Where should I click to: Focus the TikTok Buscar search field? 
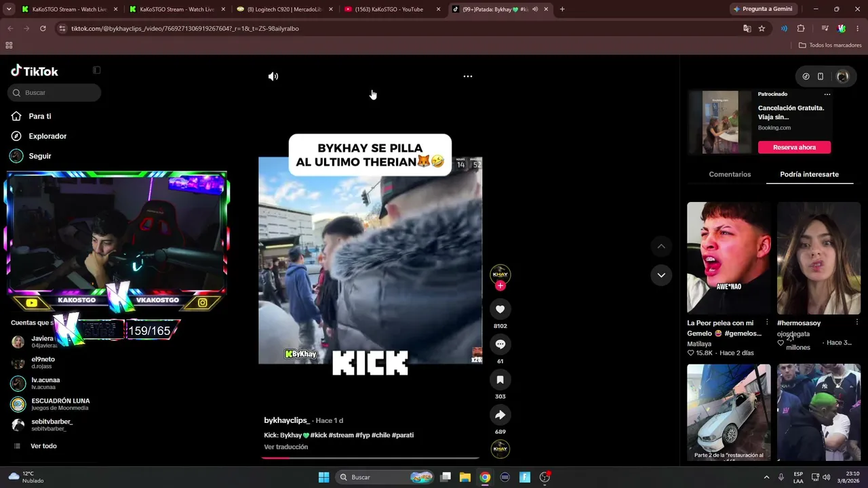(54, 93)
